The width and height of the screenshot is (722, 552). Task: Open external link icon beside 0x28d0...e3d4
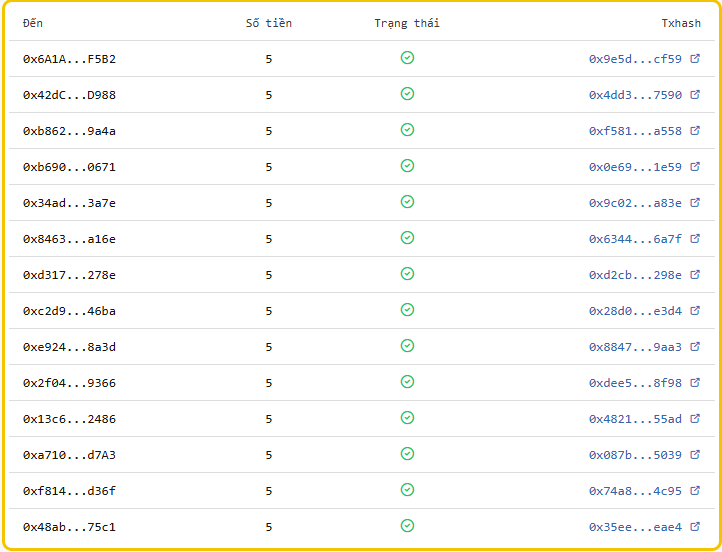695,310
